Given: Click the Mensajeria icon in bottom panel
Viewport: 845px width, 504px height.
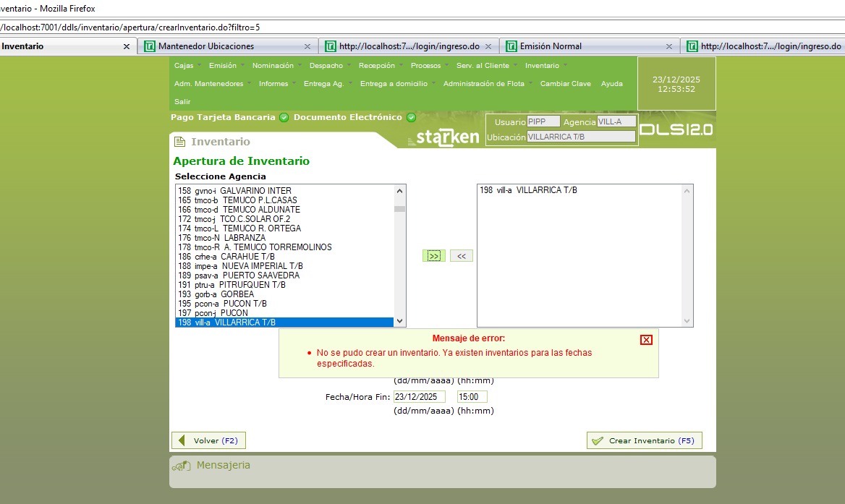Looking at the screenshot, I should (x=181, y=466).
